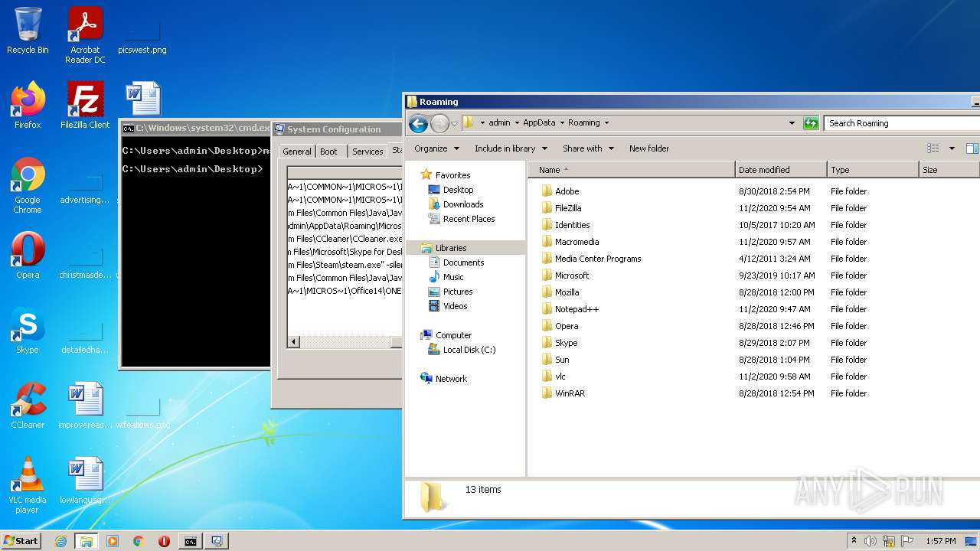Click the Opera taskbar icon
980x551 pixels.
(164, 541)
